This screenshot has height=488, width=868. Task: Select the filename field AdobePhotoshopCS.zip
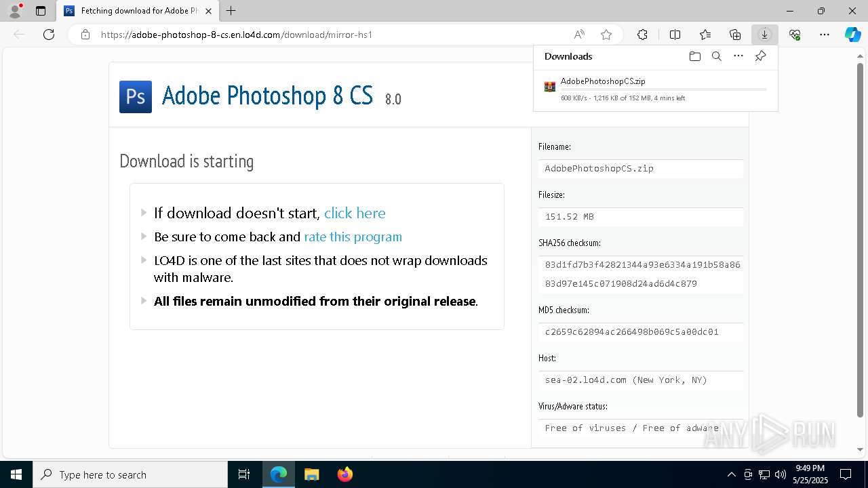[x=641, y=169]
